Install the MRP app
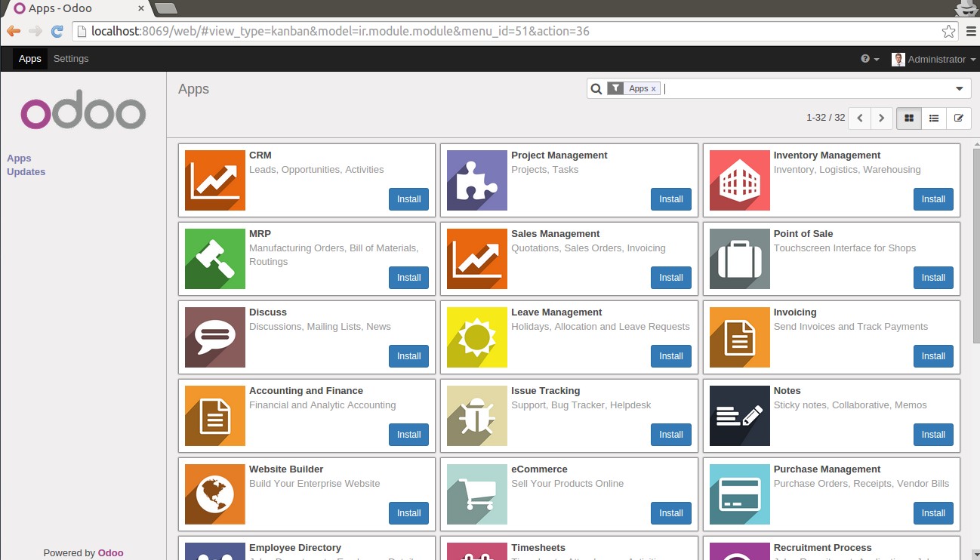 (408, 278)
